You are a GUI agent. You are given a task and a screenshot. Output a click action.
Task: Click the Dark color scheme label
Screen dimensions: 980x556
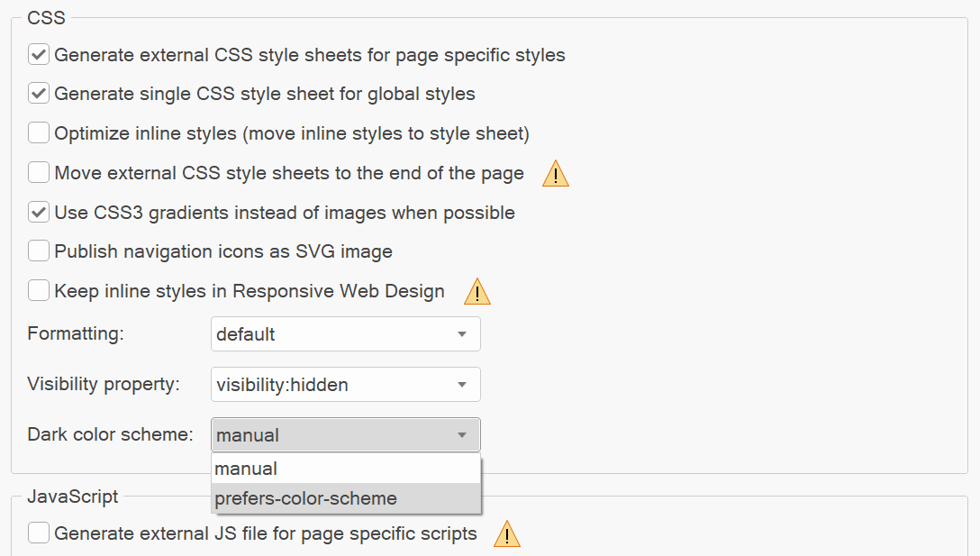click(x=110, y=434)
